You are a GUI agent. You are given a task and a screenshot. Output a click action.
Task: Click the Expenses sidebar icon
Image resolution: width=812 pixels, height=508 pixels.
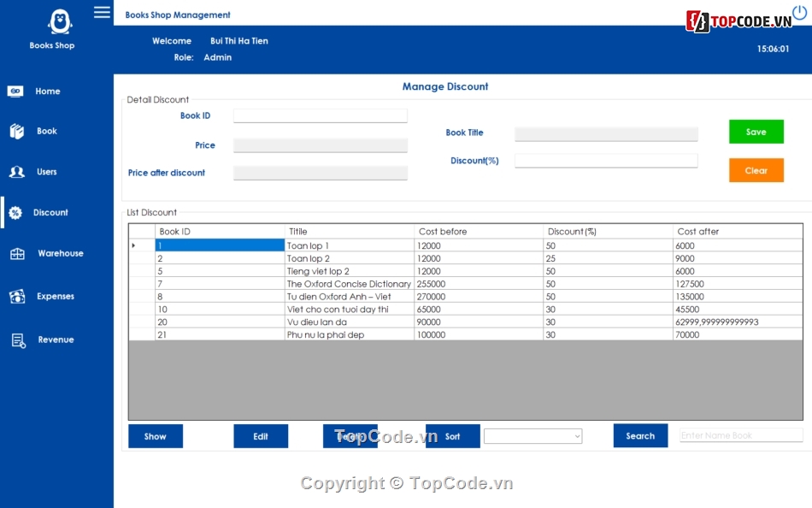17,296
